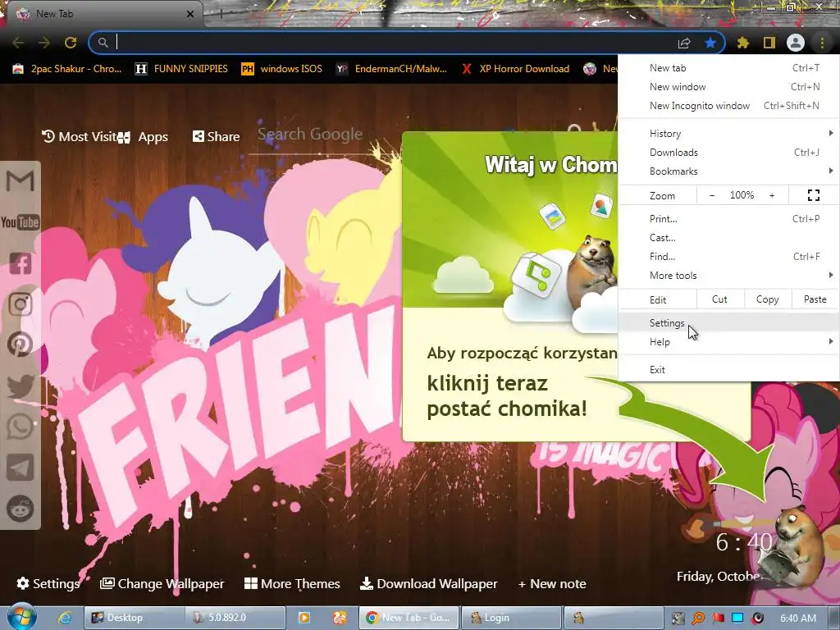Switch to Desktop taskbar button

click(134, 618)
